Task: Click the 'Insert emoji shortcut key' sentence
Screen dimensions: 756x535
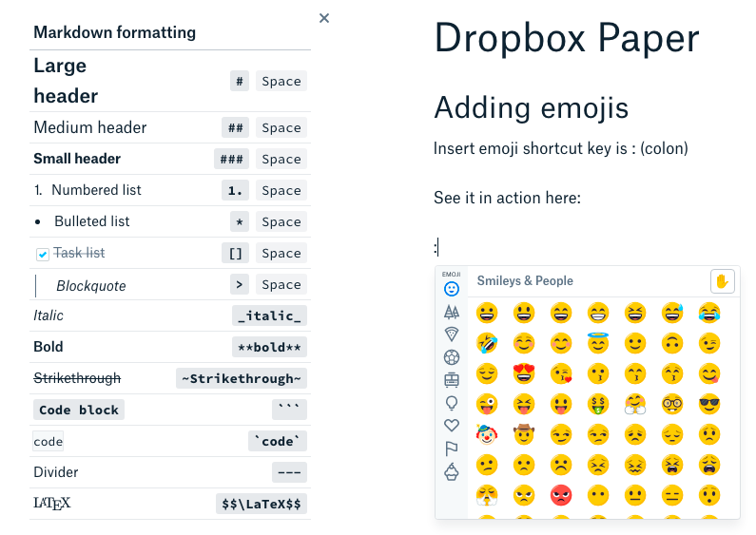Action: click(561, 148)
